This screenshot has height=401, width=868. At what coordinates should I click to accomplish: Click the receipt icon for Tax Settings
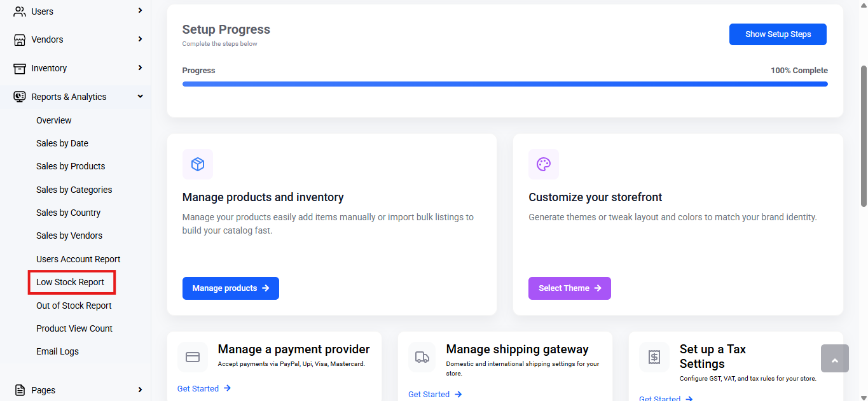654,357
